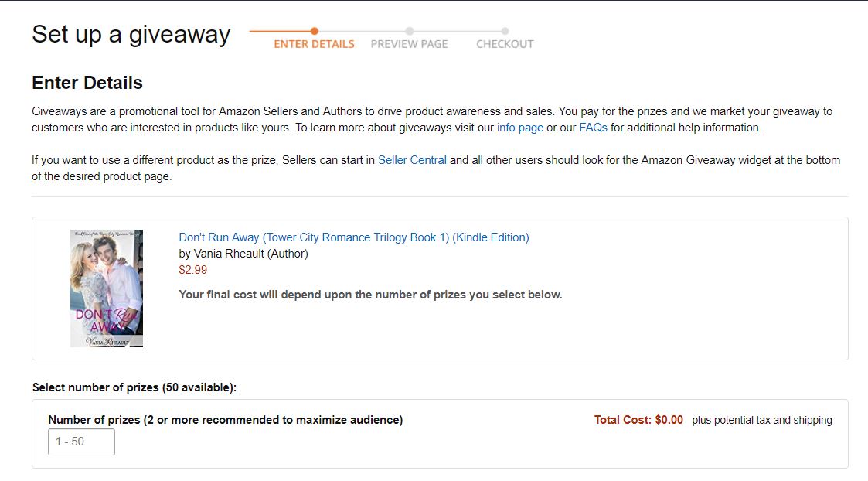The height and width of the screenshot is (481, 868).
Task: Click the Enter Details section heading
Action: coord(86,83)
